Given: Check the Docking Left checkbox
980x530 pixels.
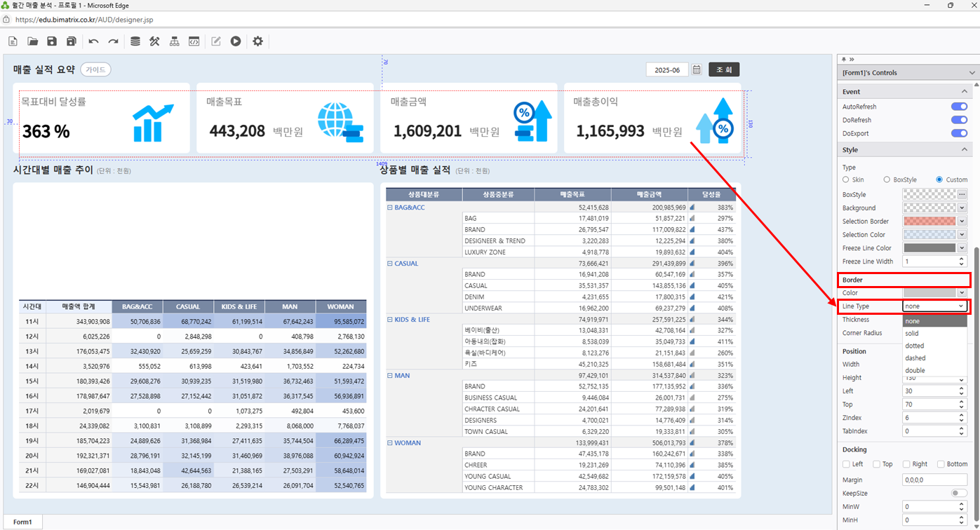Looking at the screenshot, I should click(847, 464).
